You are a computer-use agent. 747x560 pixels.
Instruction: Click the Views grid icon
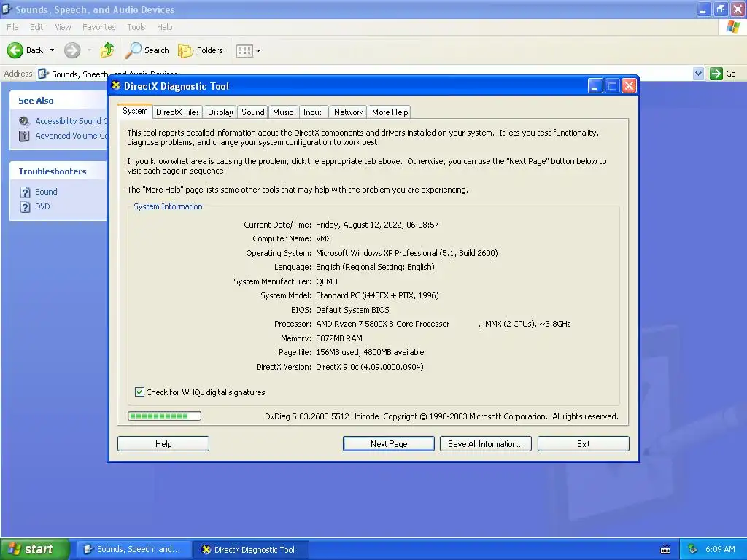244,50
